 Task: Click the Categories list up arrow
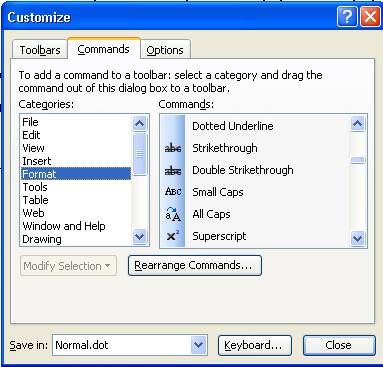pyautogui.click(x=139, y=124)
